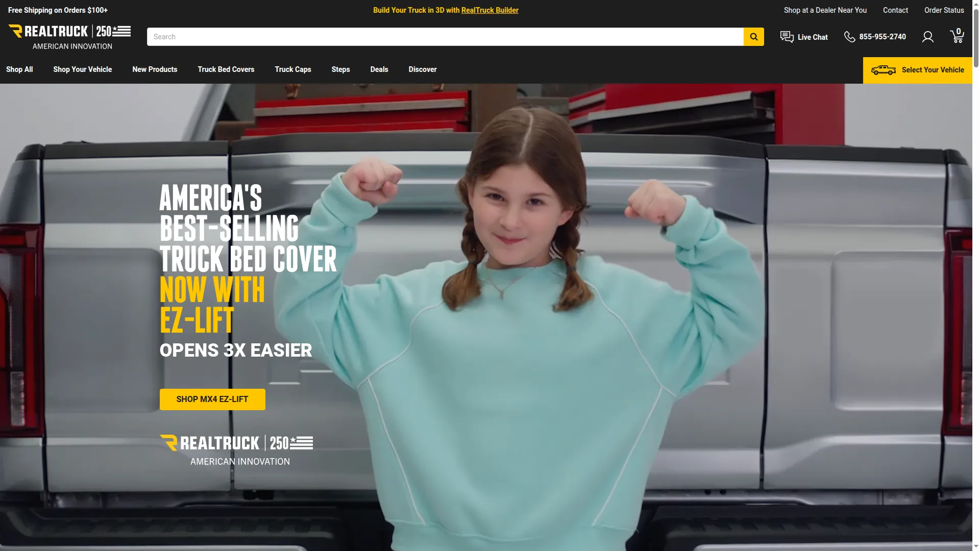Click the Free Shipping on Orders $100+ text
The height and width of the screenshot is (551, 980).
pos(58,10)
